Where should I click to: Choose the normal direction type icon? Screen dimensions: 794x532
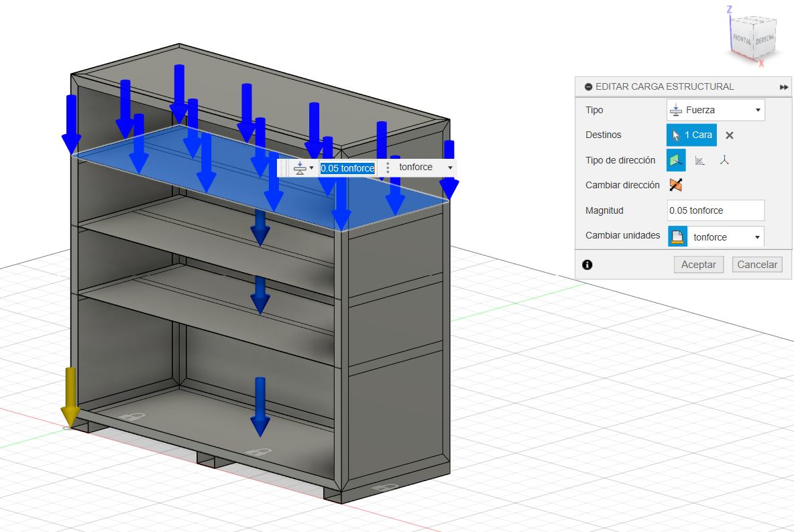tap(676, 160)
